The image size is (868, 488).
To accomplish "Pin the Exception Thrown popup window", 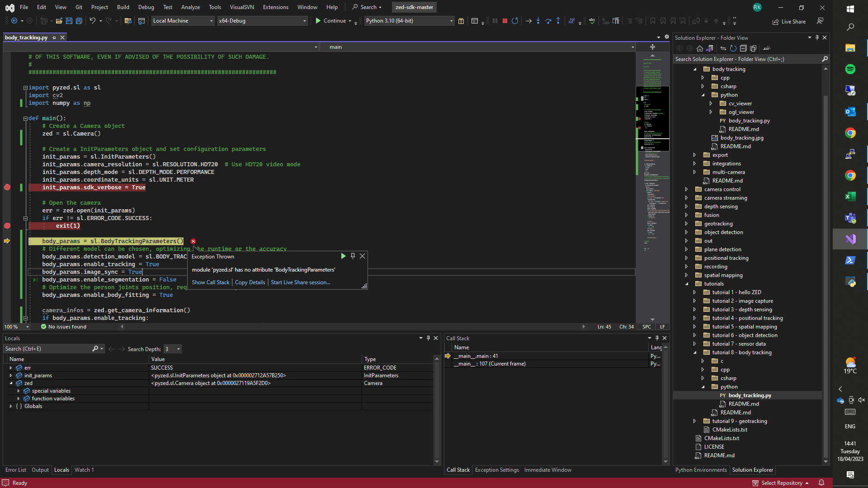I will pyautogui.click(x=353, y=256).
